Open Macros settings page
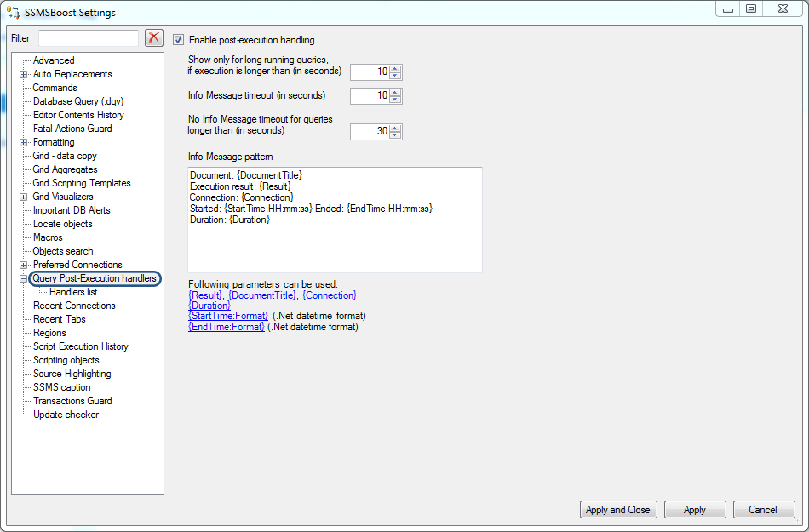Image resolution: width=809 pixels, height=532 pixels. pos(48,237)
